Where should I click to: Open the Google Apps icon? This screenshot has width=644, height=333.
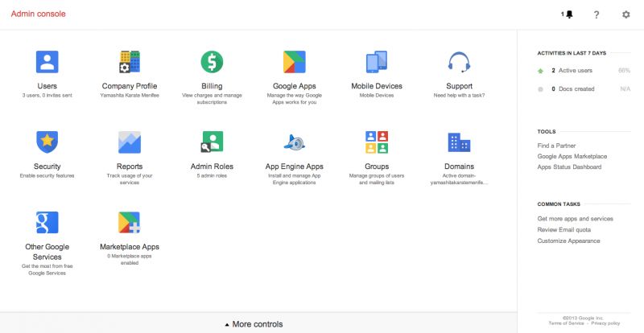pyautogui.click(x=294, y=62)
